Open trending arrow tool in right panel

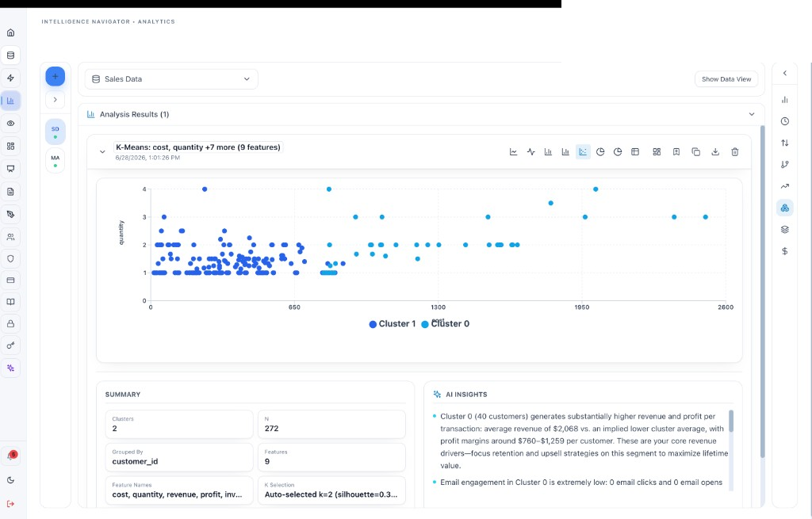785,186
